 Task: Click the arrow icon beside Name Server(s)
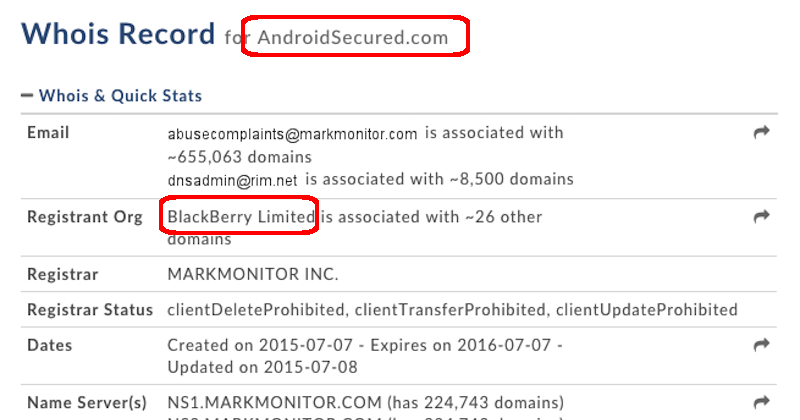click(761, 402)
